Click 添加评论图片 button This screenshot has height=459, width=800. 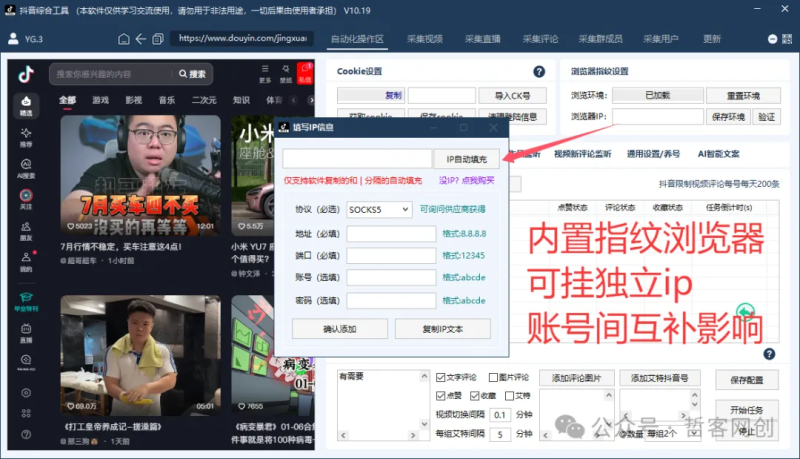[x=577, y=378]
